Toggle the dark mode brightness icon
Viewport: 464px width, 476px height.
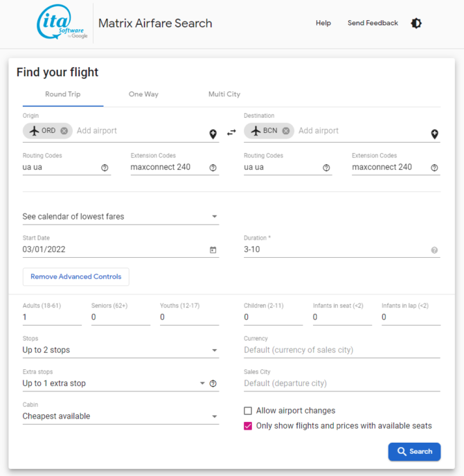tap(416, 23)
